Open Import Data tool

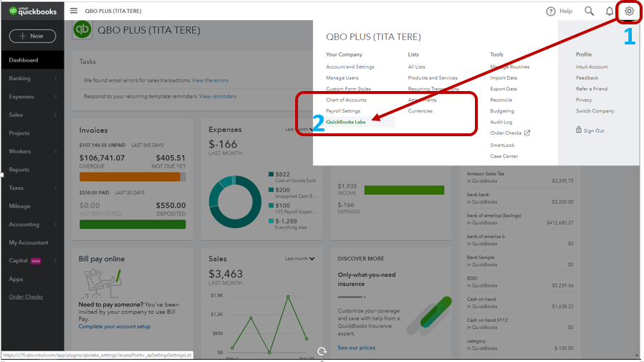[x=504, y=77]
